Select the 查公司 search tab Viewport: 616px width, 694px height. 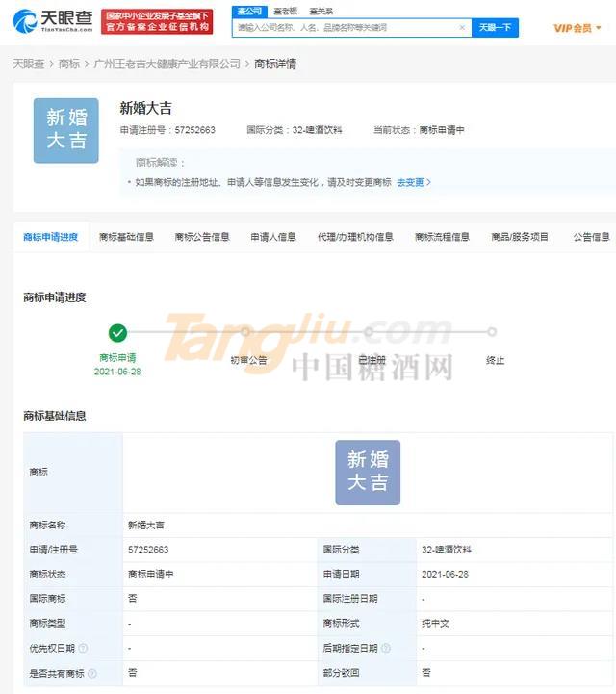(249, 11)
